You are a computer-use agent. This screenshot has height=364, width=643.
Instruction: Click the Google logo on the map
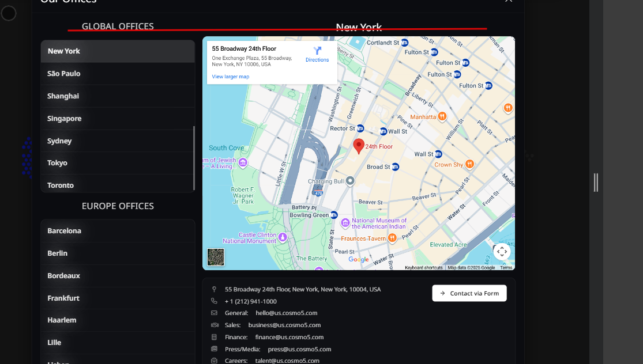[358, 259]
